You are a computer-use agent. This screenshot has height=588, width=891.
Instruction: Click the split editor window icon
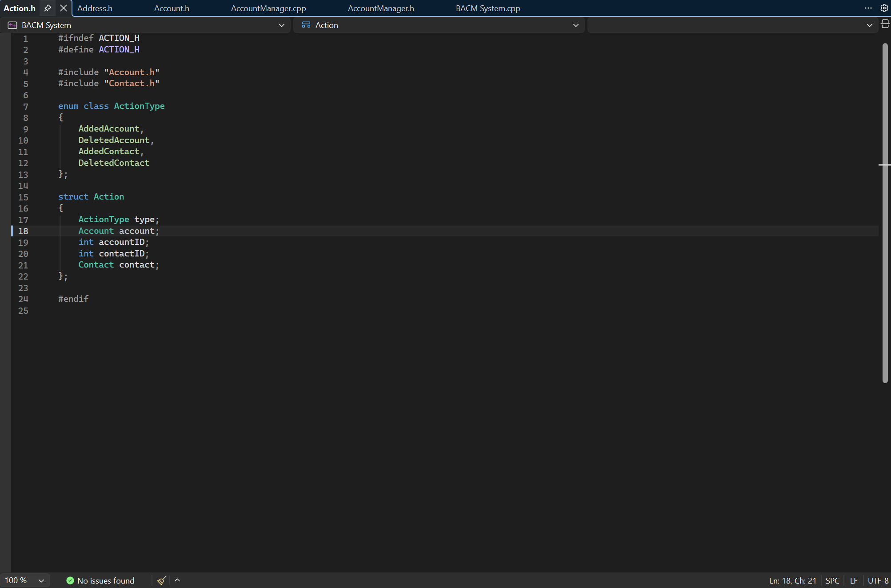pyautogui.click(x=885, y=24)
